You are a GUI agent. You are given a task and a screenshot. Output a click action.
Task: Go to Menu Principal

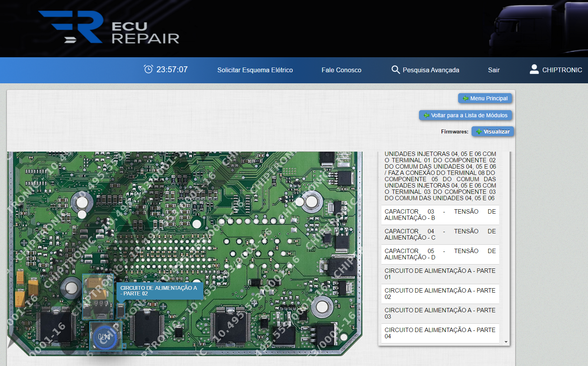pyautogui.click(x=485, y=98)
